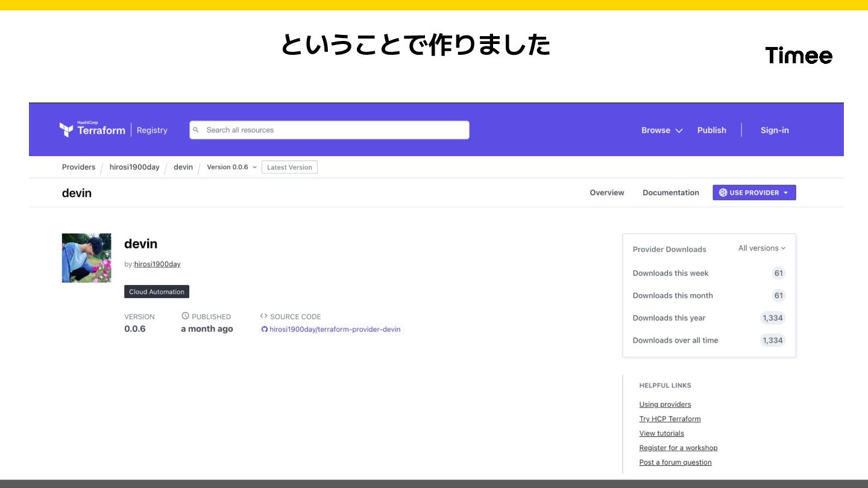The image size is (868, 488).
Task: Open the Publish menu item
Action: tap(712, 130)
